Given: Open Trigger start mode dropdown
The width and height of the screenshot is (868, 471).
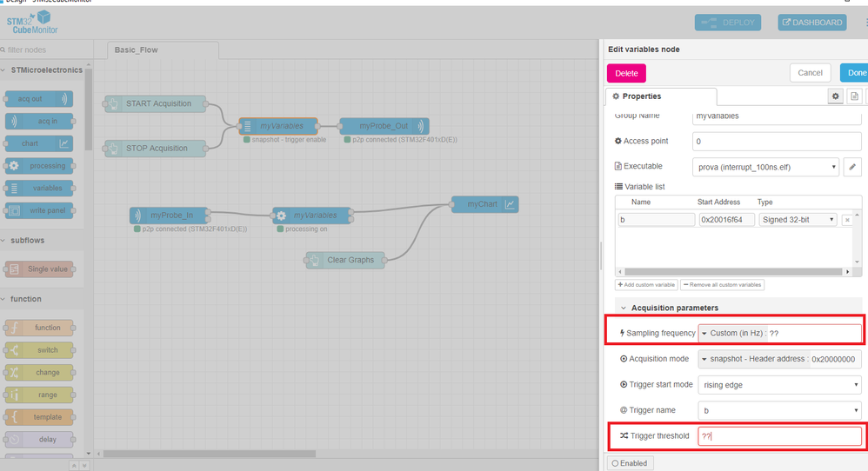Looking at the screenshot, I should point(779,385).
